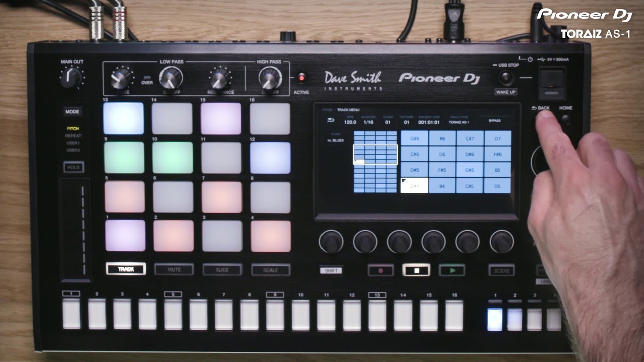Image resolution: width=644 pixels, height=362 pixels.
Task: Hit the red record button
Action: click(381, 270)
